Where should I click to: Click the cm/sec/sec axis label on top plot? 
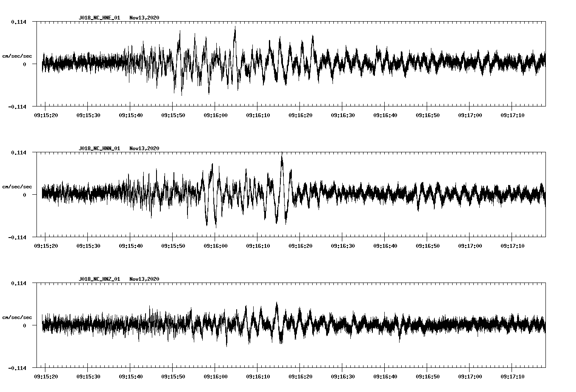(17, 55)
